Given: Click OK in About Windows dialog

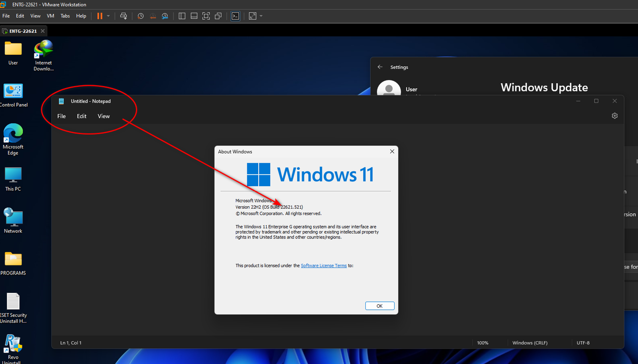Looking at the screenshot, I should [380, 306].
